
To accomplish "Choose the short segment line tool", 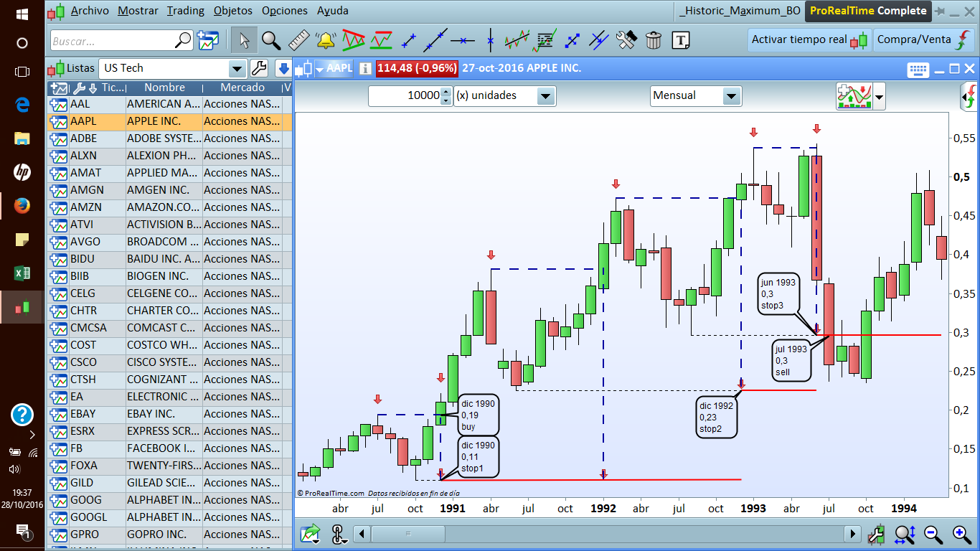I will (409, 40).
